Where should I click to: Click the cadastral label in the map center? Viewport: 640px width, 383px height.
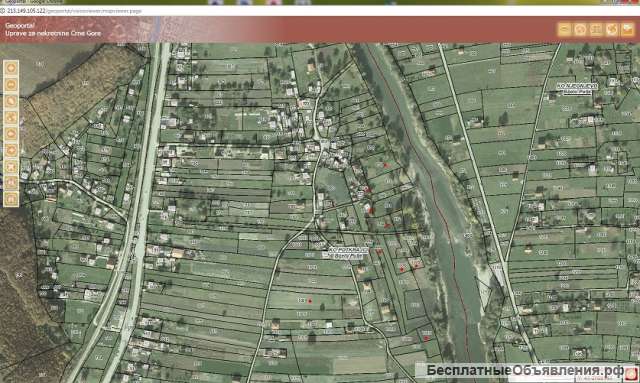click(x=348, y=252)
